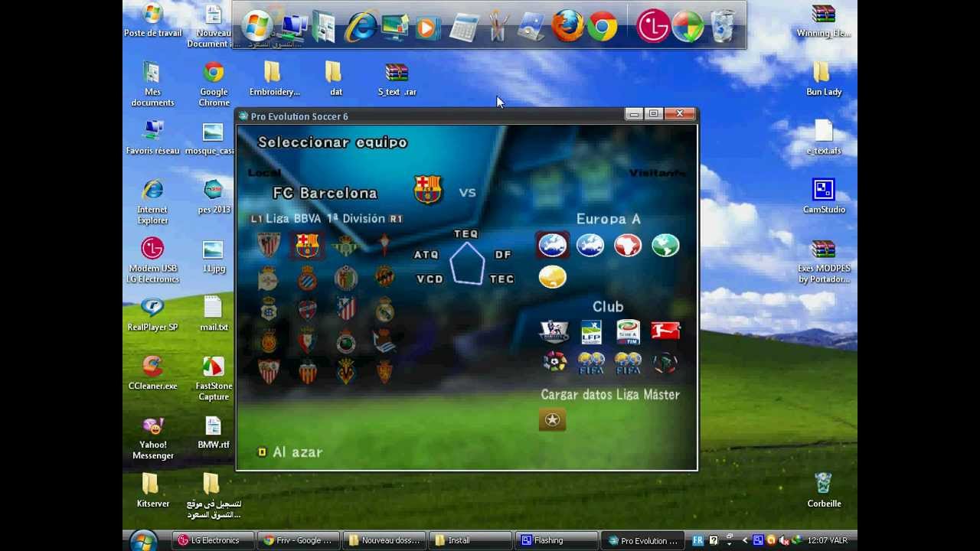
Task: Click the Cargar datos Liga Máster label
Action: coord(610,395)
